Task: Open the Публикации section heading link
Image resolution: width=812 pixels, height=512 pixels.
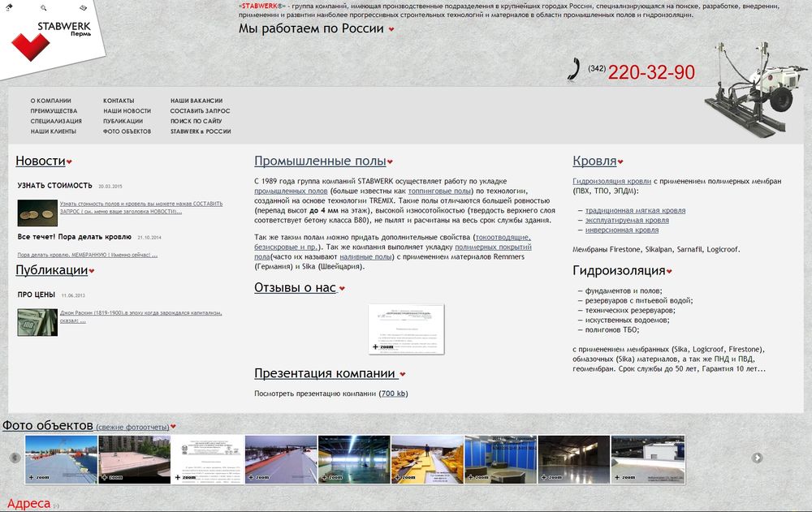Action: point(52,269)
